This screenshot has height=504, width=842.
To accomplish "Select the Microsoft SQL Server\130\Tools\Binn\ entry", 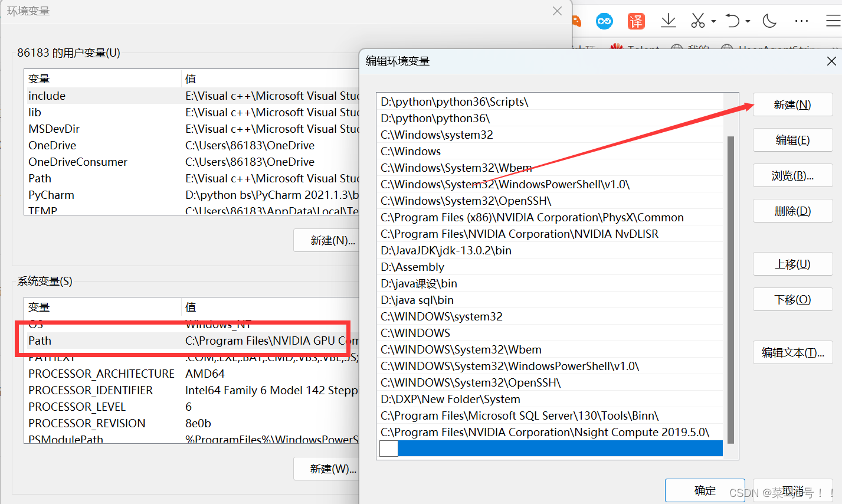I will 551,415.
